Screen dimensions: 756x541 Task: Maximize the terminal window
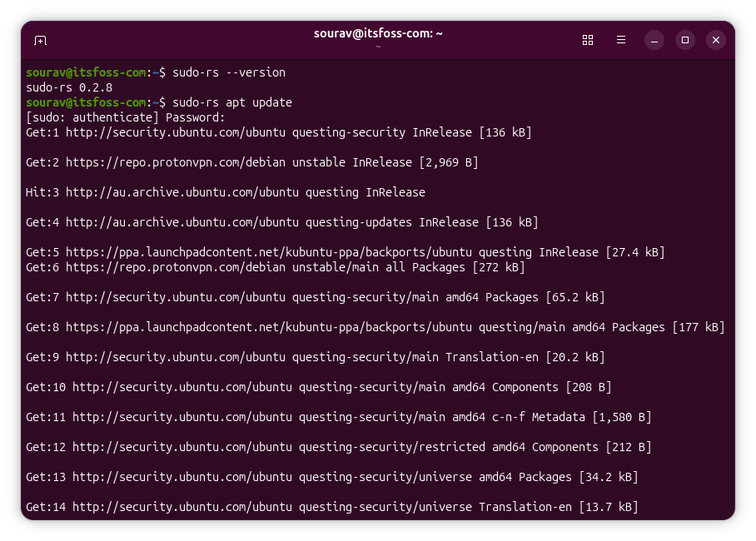[x=685, y=40]
